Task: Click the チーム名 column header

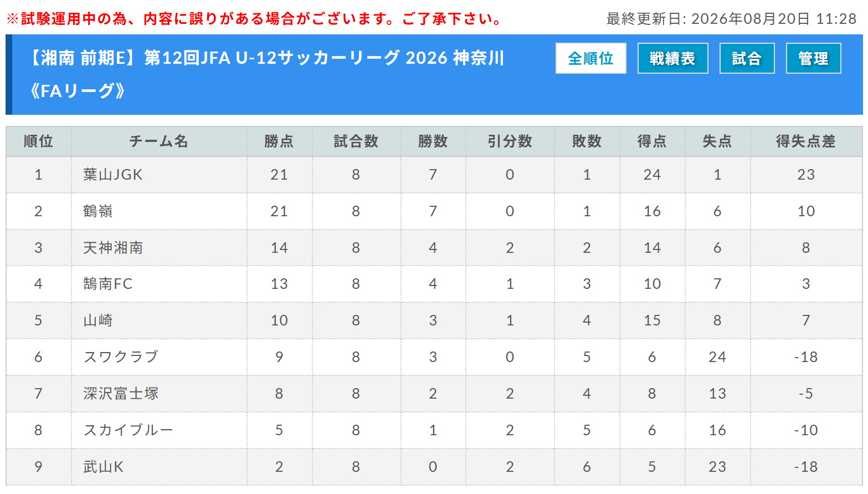Action: 159,141
